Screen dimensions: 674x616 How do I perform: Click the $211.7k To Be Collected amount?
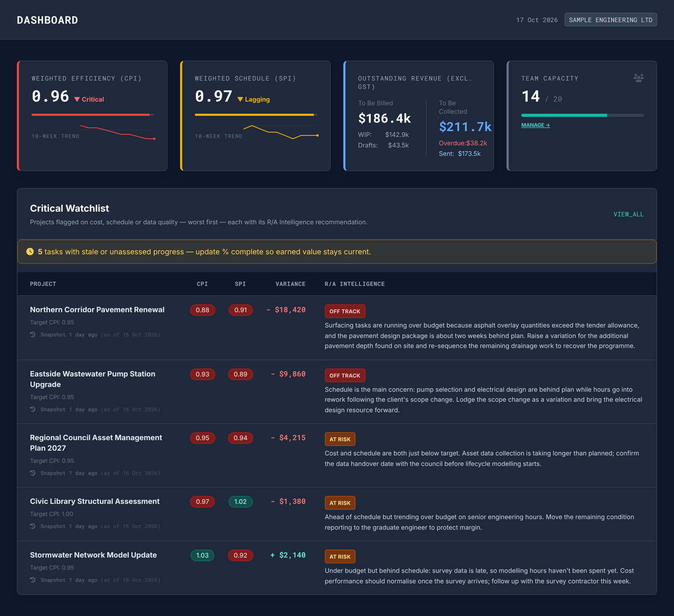tap(465, 127)
